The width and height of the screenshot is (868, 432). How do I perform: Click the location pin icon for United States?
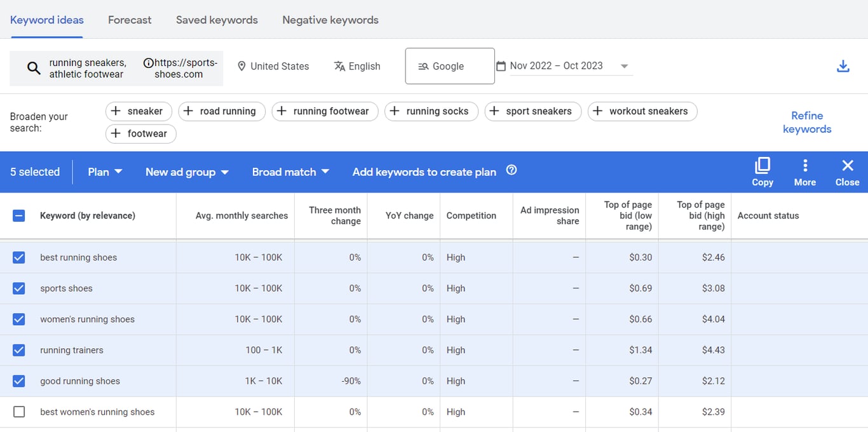coord(241,66)
